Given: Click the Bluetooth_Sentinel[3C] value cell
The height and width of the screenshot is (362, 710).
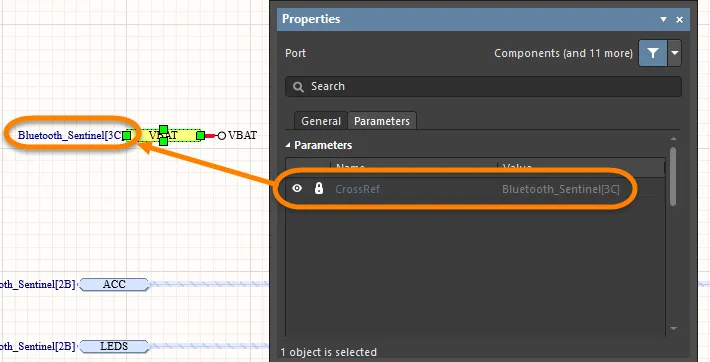Looking at the screenshot, I should point(561,189).
